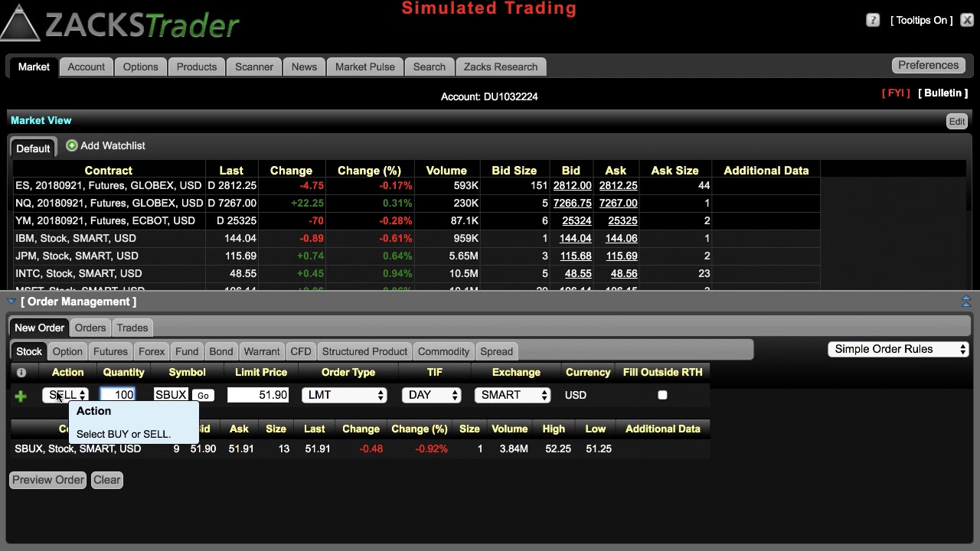This screenshot has height=551, width=980.
Task: Click the green Add Watchlist plus icon
Action: click(72, 145)
